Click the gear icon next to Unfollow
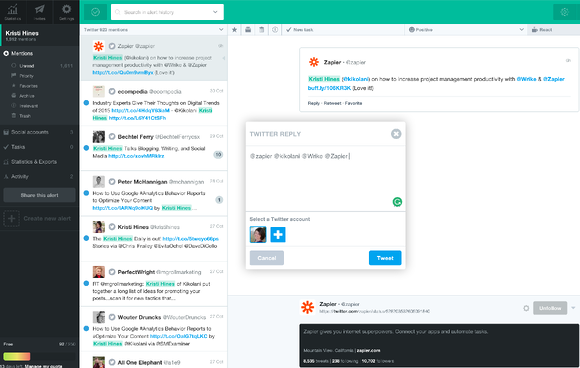The image size is (580, 368). 526,308
